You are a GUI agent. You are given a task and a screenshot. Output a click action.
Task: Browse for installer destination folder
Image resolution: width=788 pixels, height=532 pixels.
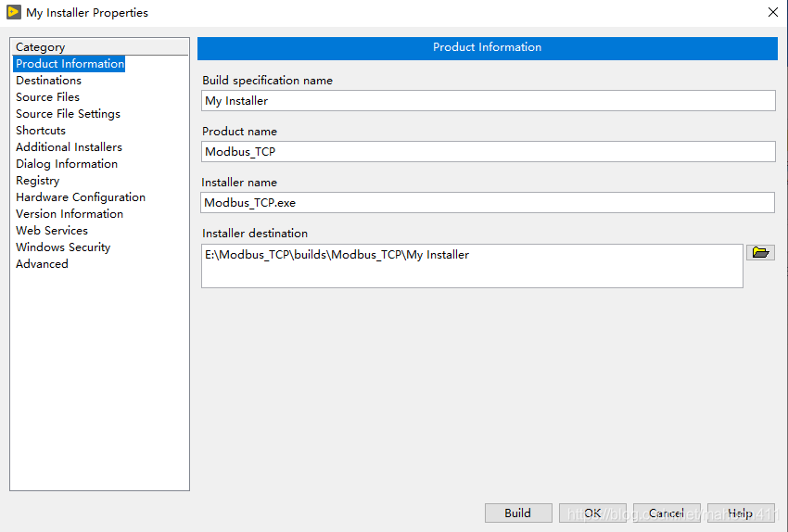(760, 253)
